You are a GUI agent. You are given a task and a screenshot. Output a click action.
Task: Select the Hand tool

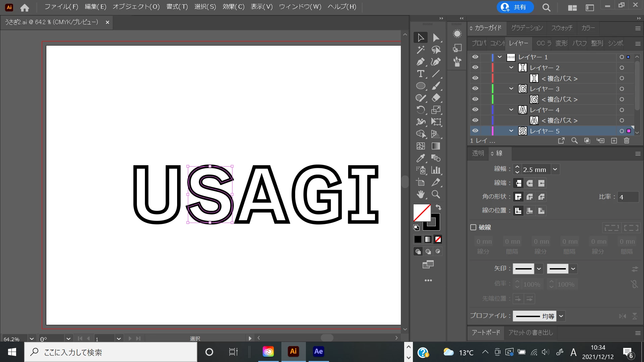tap(420, 194)
